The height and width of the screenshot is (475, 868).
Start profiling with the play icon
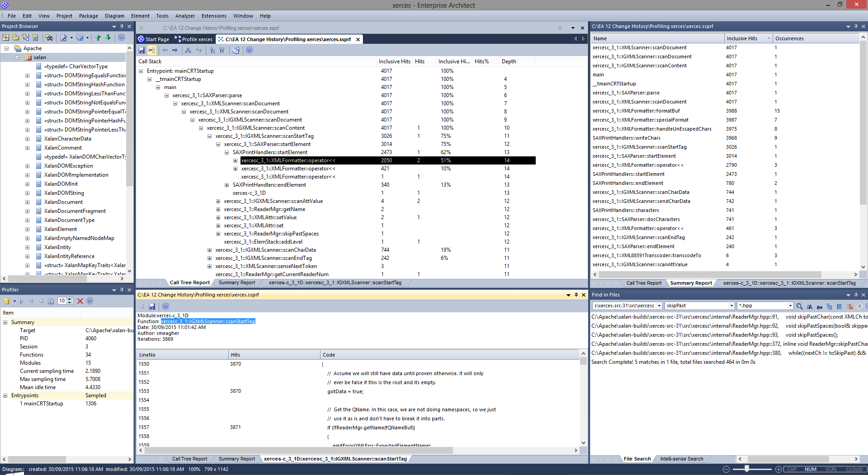click(x=21, y=301)
